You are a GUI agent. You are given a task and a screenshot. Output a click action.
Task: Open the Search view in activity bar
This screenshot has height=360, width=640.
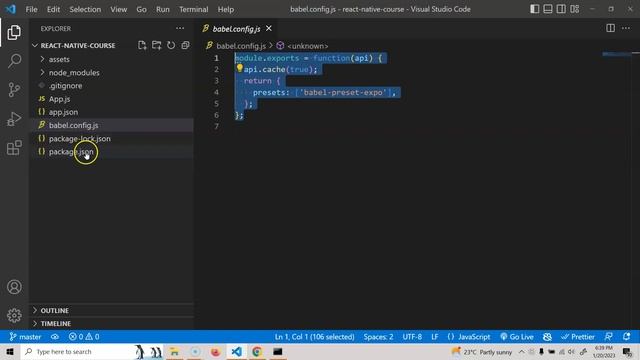click(14, 61)
